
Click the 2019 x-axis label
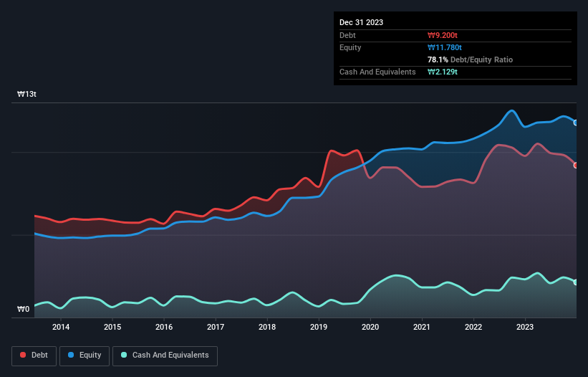[x=319, y=327]
